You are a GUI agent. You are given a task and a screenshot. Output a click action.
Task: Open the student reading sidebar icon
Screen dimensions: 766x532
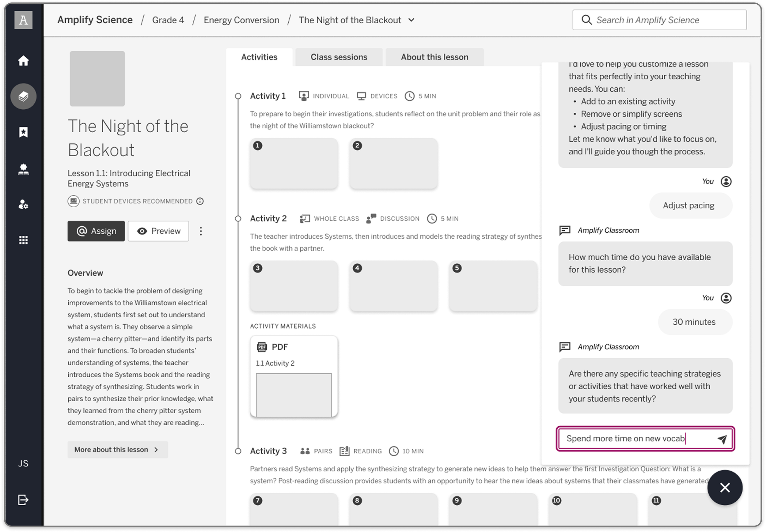point(23,169)
